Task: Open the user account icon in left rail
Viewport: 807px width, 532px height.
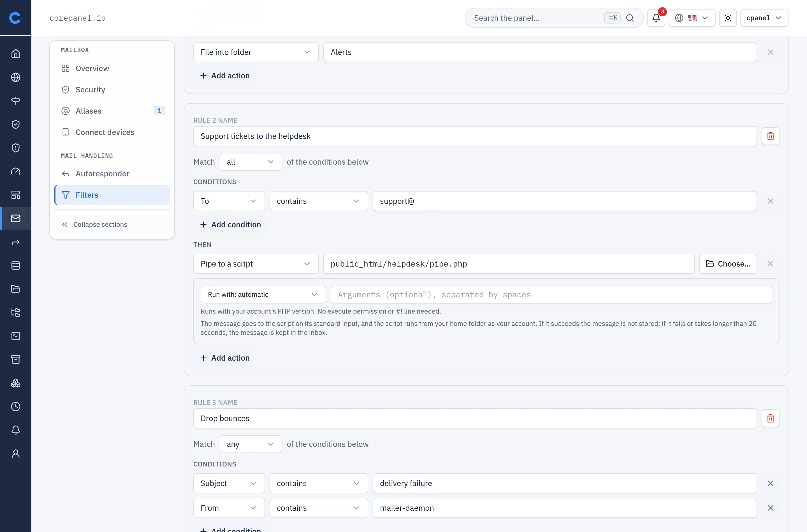Action: [16, 454]
